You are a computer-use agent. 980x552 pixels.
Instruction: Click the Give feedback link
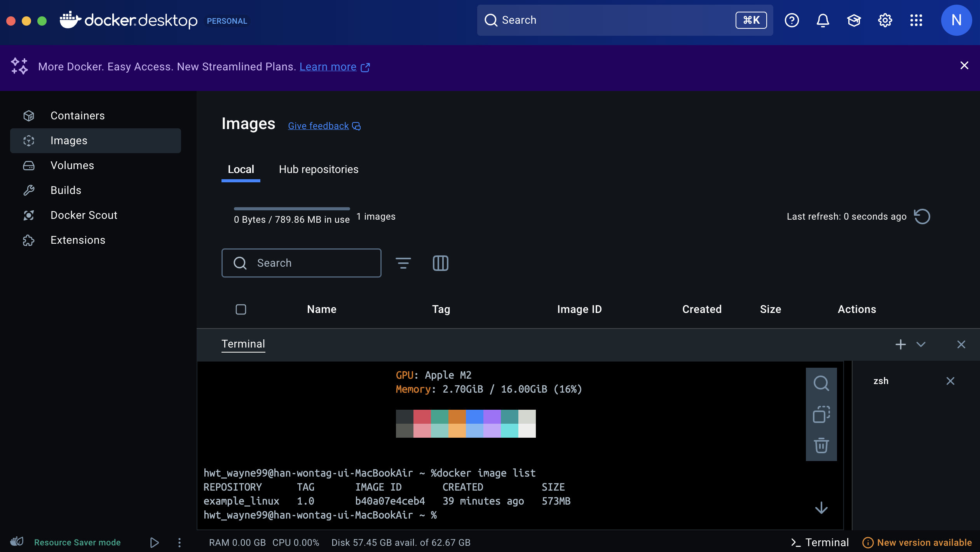[318, 126]
